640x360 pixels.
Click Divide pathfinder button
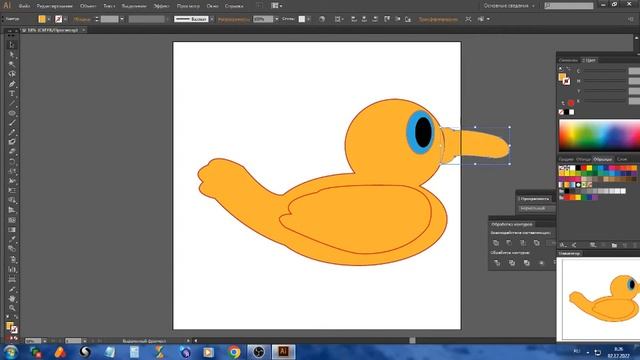497,263
